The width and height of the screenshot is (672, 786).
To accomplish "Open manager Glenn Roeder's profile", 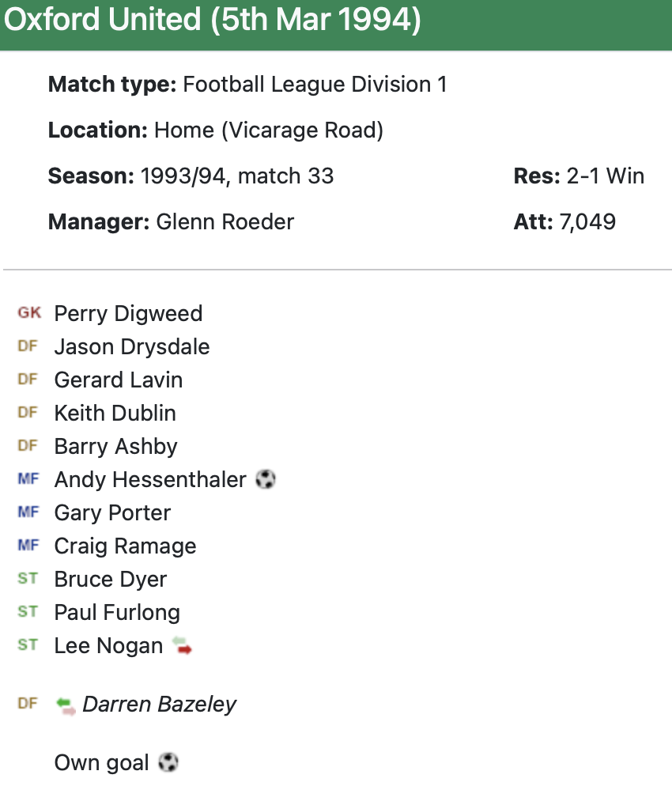I will [x=225, y=221].
